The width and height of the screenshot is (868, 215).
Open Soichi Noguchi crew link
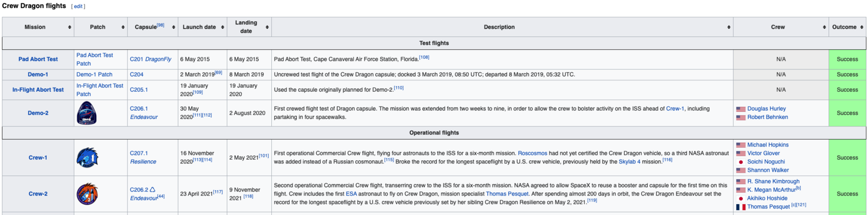click(766, 162)
